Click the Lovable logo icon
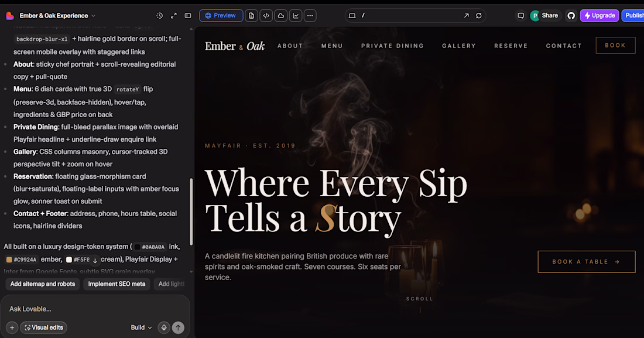The width and height of the screenshot is (644, 338). 10,16
